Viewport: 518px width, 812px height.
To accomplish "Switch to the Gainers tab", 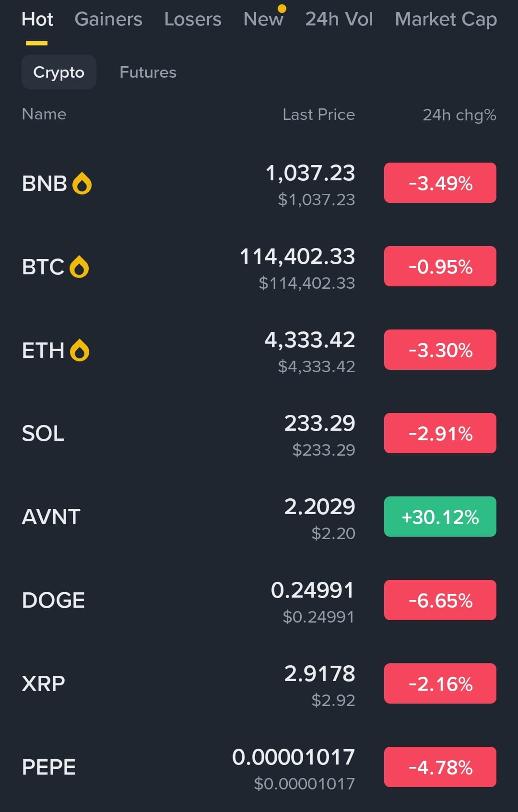I will tap(108, 19).
